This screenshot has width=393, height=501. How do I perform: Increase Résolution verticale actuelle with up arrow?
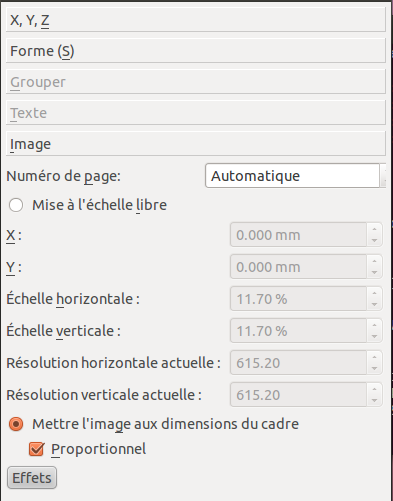374,389
